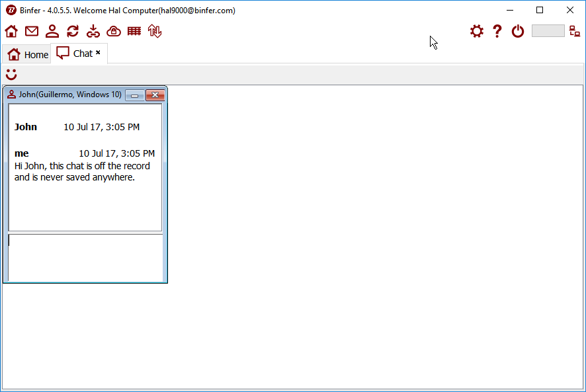Minimize the John chat window

[x=135, y=96]
